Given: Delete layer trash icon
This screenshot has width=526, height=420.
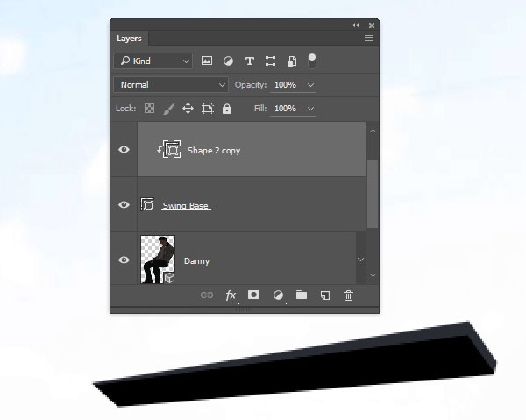Looking at the screenshot, I should coord(349,295).
